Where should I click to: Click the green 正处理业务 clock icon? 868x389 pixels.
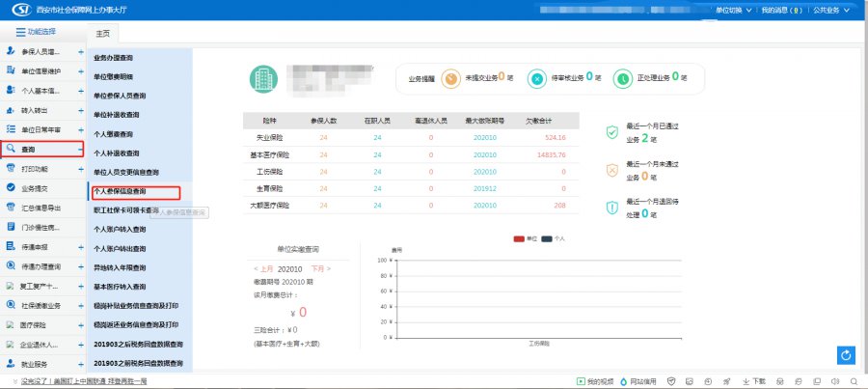pyautogui.click(x=624, y=77)
